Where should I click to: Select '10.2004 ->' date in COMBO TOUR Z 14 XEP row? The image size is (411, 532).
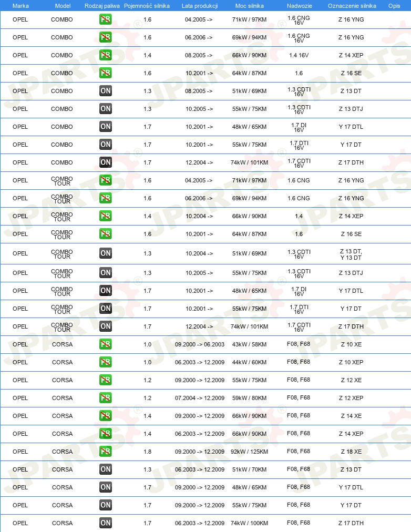coord(199,216)
